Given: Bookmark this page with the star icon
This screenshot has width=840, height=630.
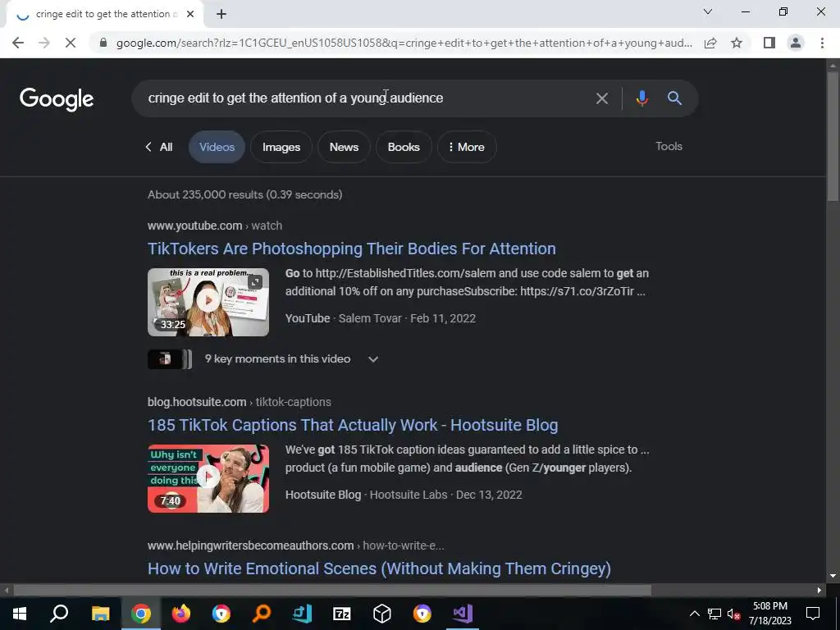Looking at the screenshot, I should pyautogui.click(x=737, y=43).
